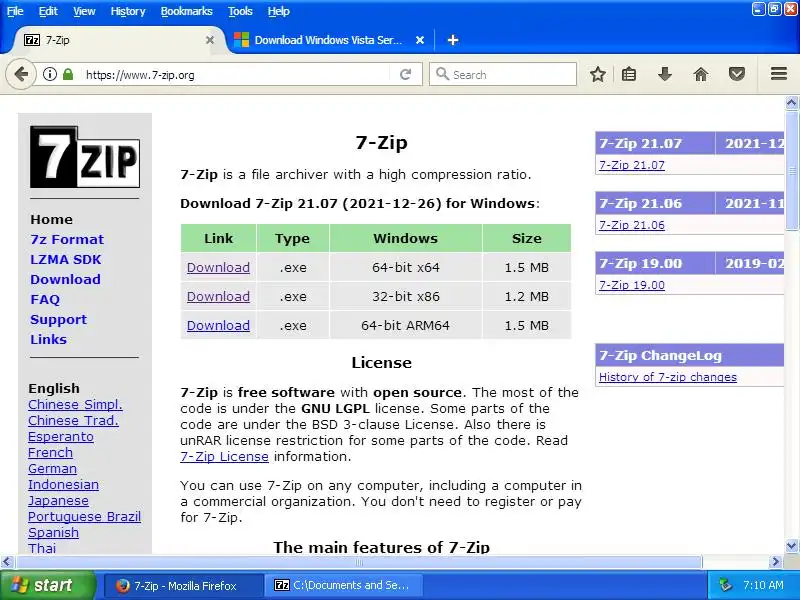Switch to Download Windows Vista tab
The image size is (800, 600).
pyautogui.click(x=328, y=40)
